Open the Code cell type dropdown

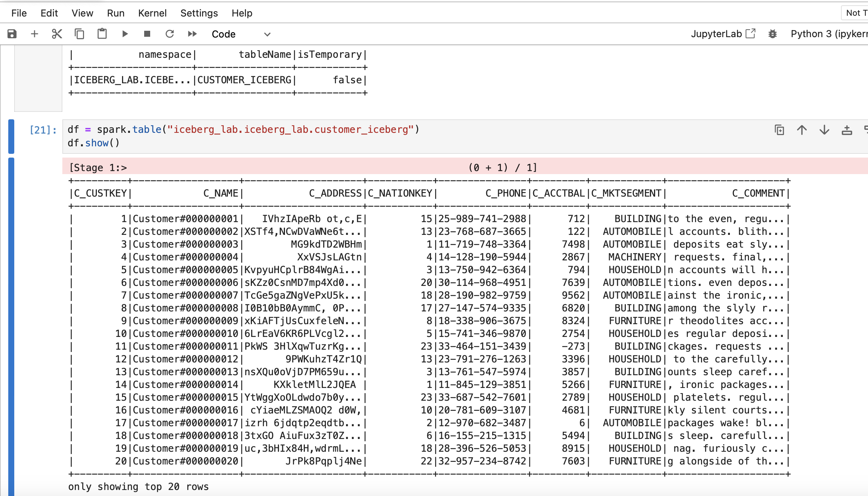tap(241, 34)
